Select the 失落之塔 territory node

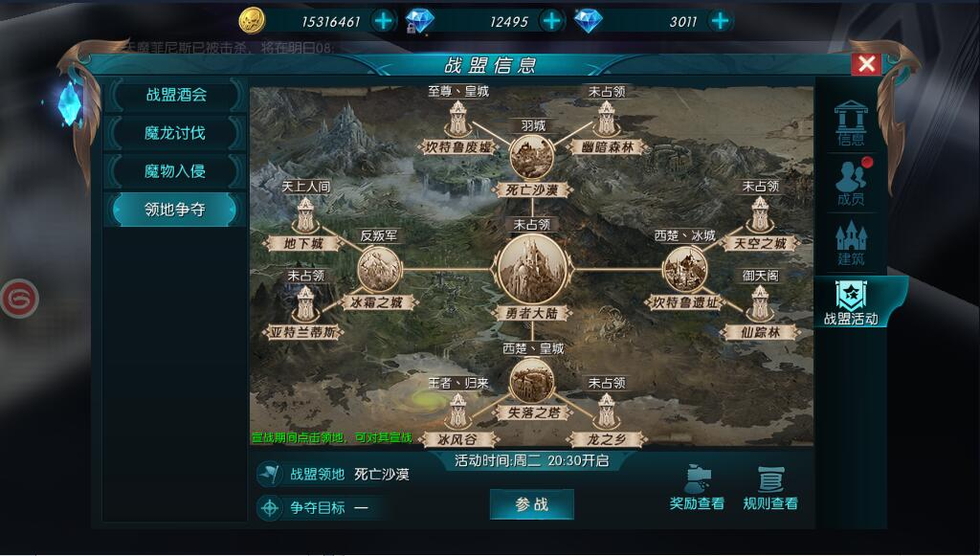point(532,379)
